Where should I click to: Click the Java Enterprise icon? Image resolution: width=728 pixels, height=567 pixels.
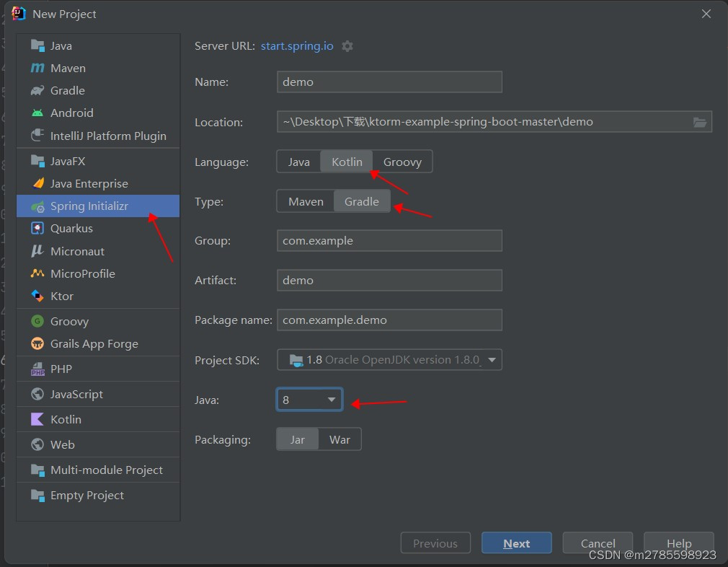[38, 183]
